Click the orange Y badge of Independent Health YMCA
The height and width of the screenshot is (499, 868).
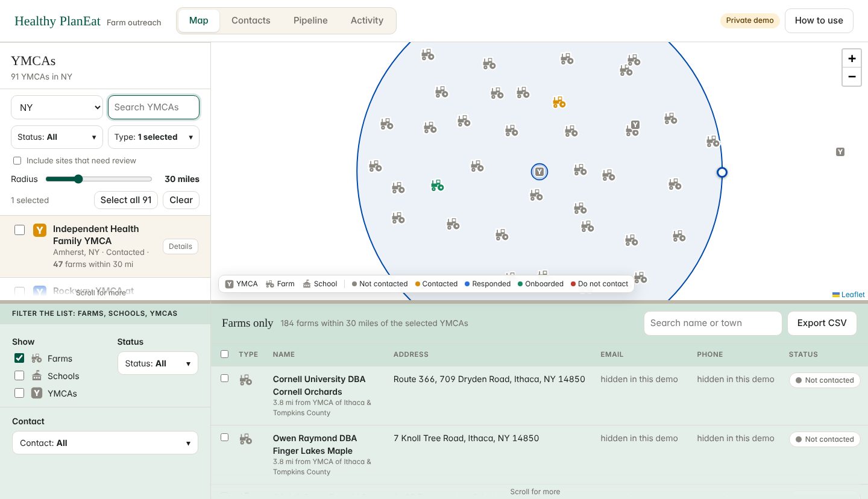[40, 230]
